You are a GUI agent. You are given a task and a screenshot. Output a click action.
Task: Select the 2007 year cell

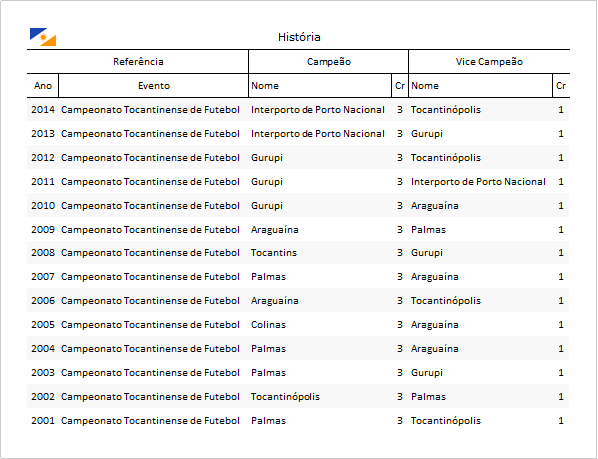[x=43, y=277]
